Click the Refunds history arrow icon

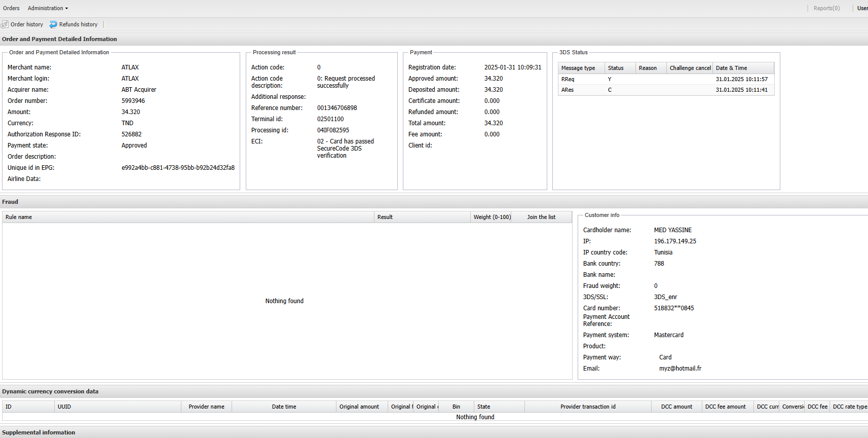click(53, 24)
